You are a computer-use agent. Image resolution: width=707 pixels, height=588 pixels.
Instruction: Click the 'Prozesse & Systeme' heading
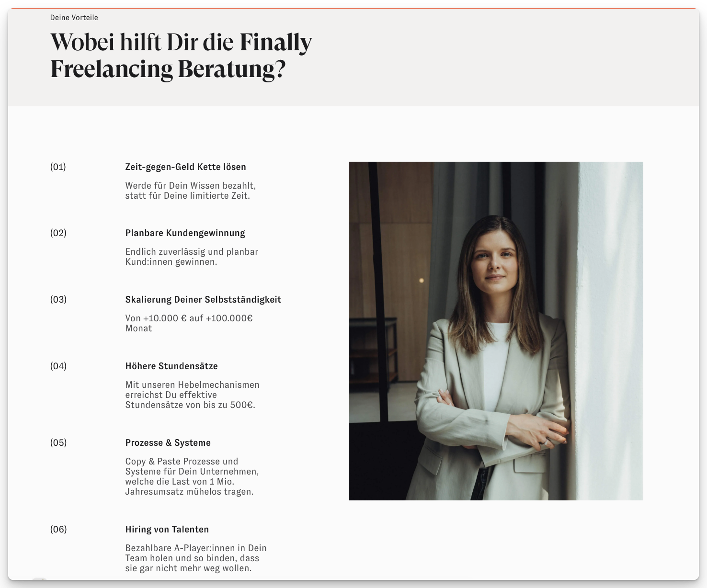tap(168, 443)
